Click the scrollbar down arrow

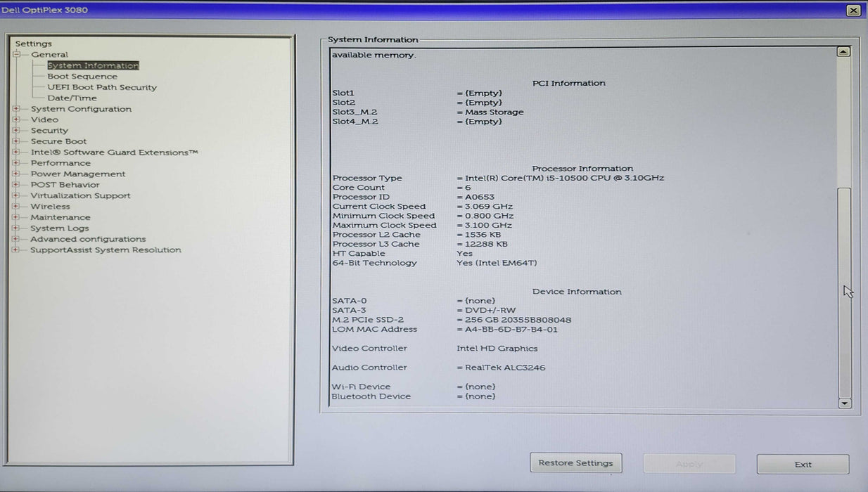845,403
